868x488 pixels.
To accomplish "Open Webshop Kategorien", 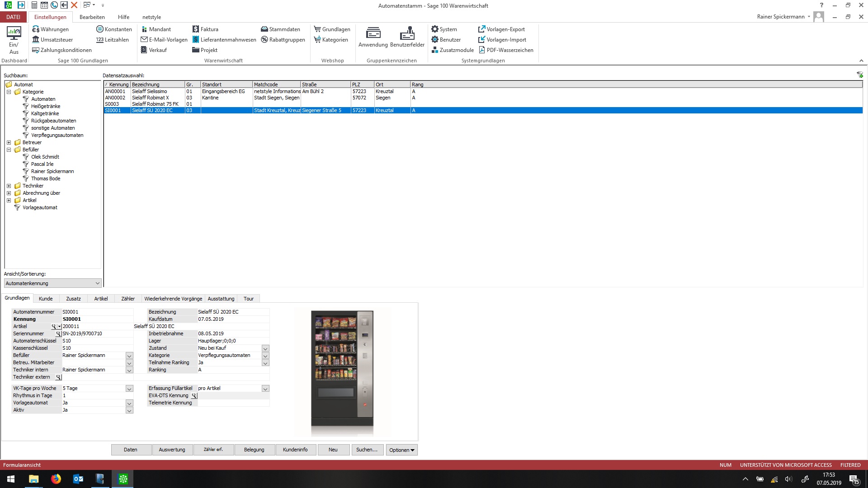I will click(x=331, y=40).
